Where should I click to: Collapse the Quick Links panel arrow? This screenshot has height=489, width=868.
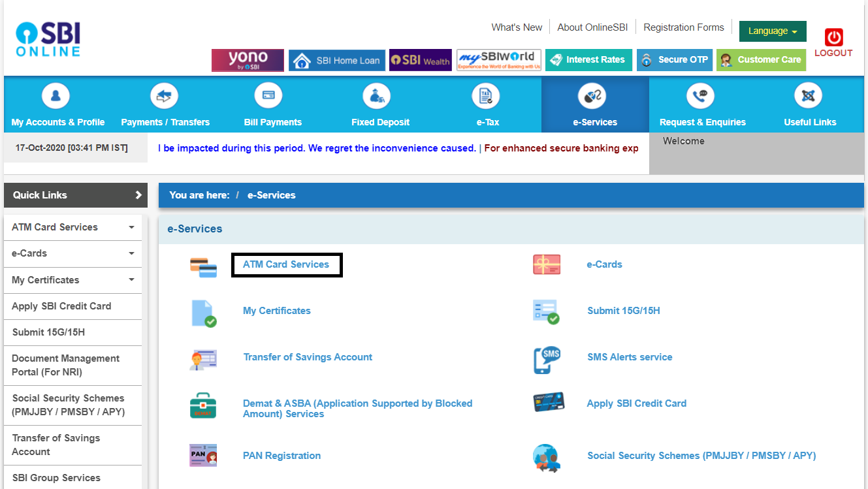point(138,195)
